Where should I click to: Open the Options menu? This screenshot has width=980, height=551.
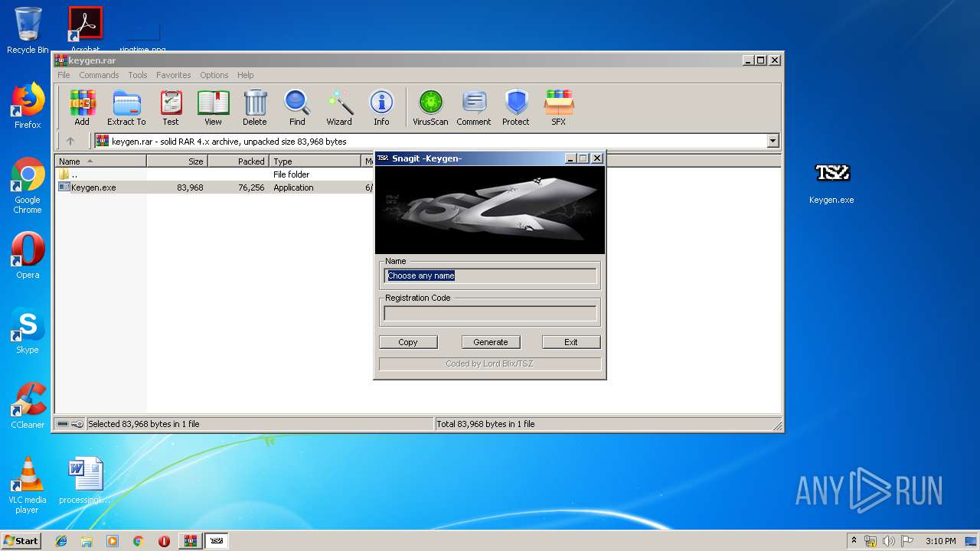point(214,75)
